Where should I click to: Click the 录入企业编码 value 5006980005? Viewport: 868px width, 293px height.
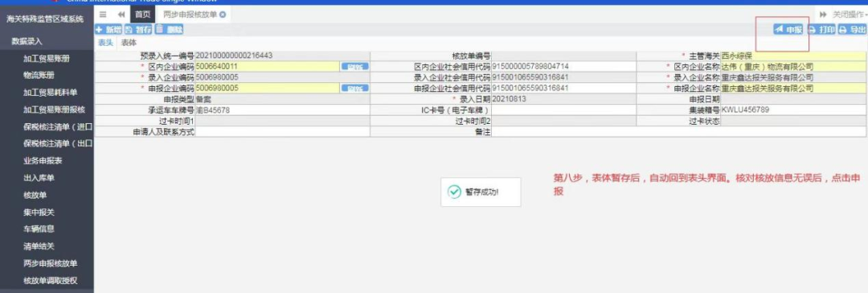(x=218, y=78)
